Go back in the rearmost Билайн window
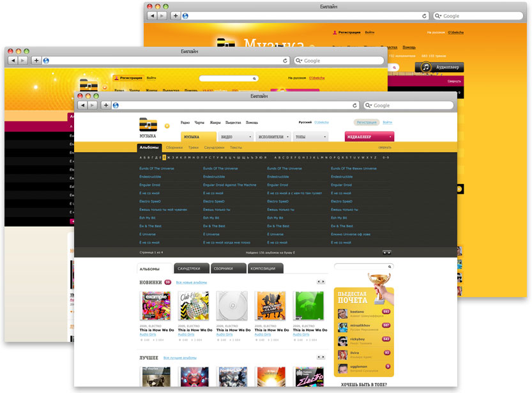The height and width of the screenshot is (393, 532). tap(152, 15)
